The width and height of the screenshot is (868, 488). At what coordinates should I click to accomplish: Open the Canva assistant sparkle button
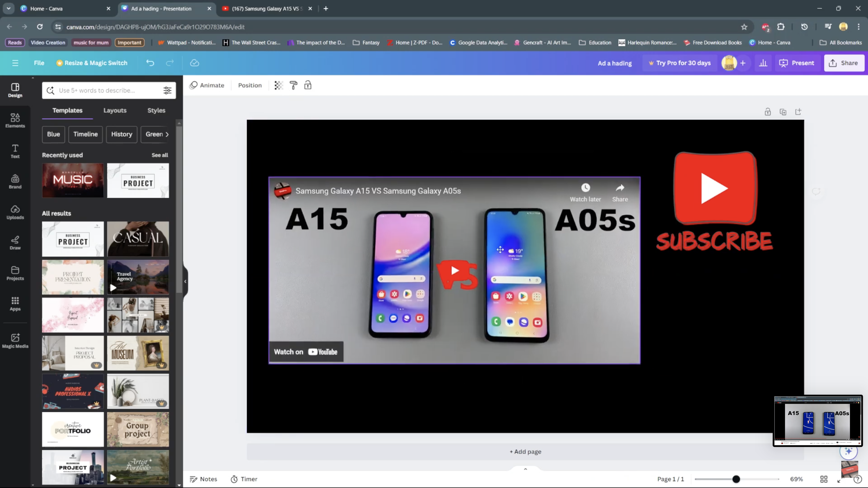(x=849, y=451)
